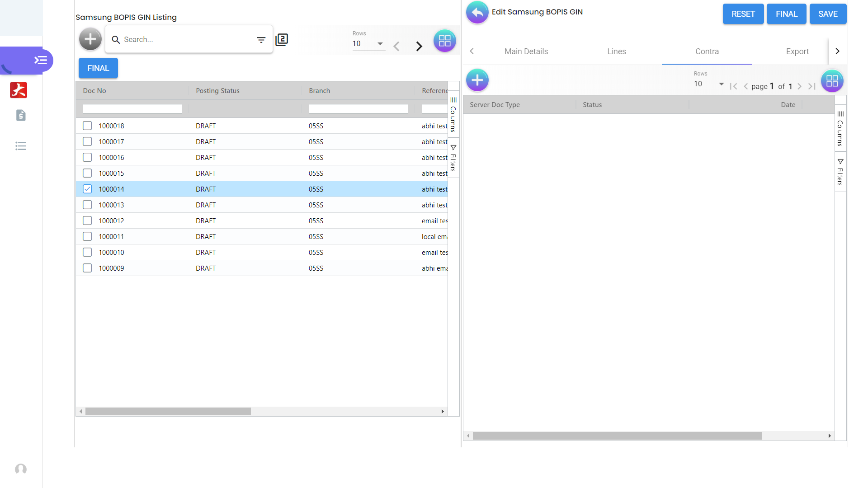
Task: Click the back arrow beside Edit Samsung BOPIS GIN
Action: pos(477,12)
